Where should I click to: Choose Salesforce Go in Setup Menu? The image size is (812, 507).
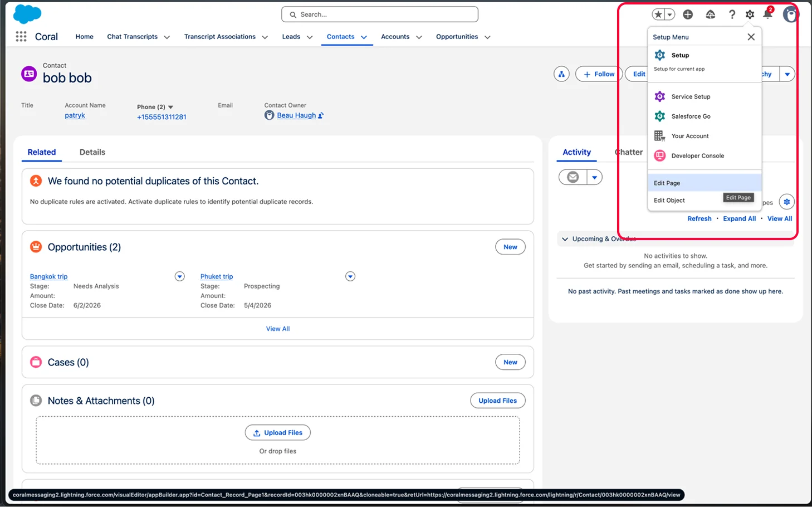[x=705, y=116]
